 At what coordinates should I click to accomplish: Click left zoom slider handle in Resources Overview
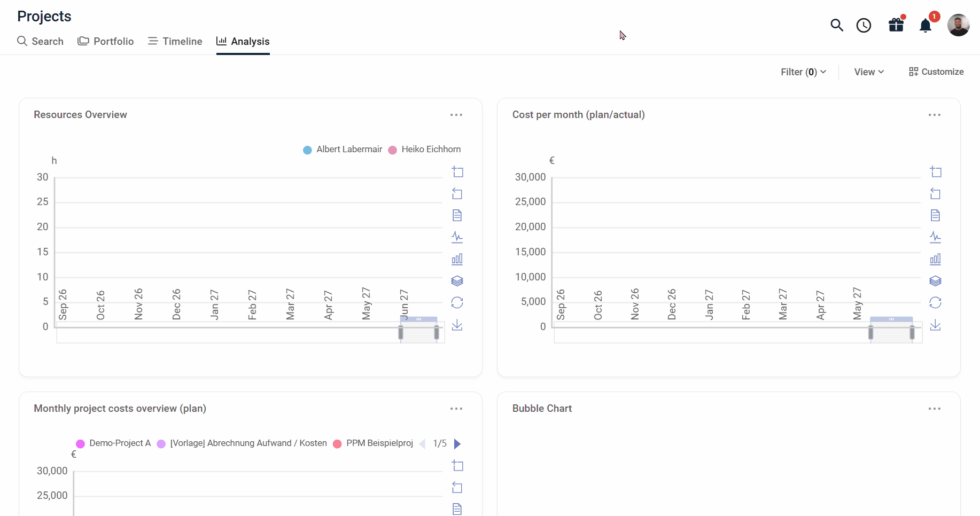(401, 332)
